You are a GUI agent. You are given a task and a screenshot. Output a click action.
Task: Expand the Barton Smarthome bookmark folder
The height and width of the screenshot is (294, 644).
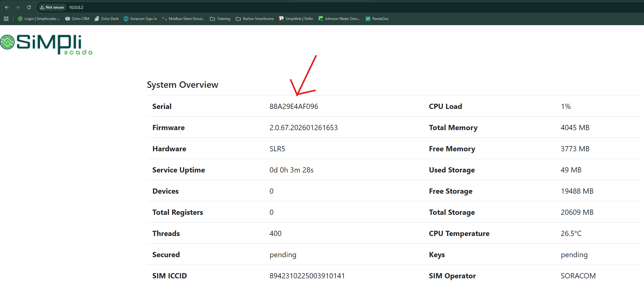tap(255, 19)
